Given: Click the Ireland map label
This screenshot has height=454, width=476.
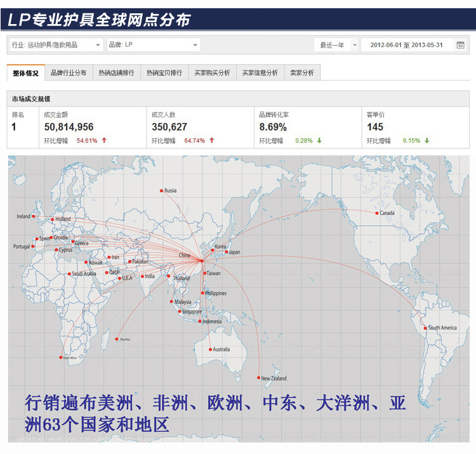Looking at the screenshot, I should [x=23, y=216].
